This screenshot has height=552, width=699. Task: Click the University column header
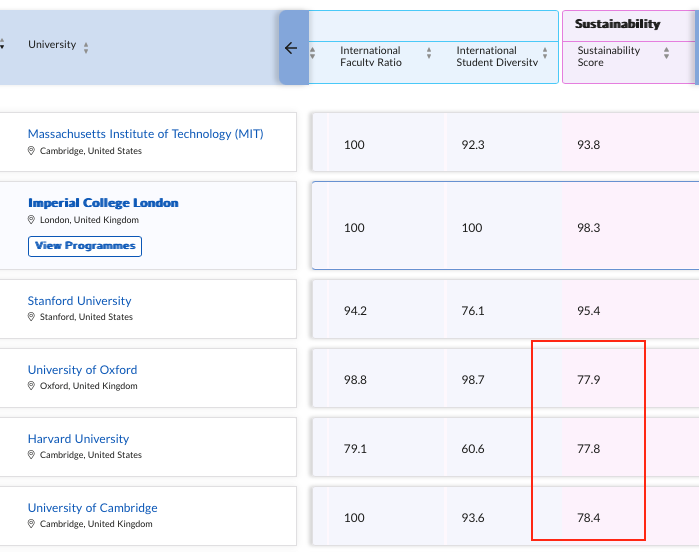(52, 45)
